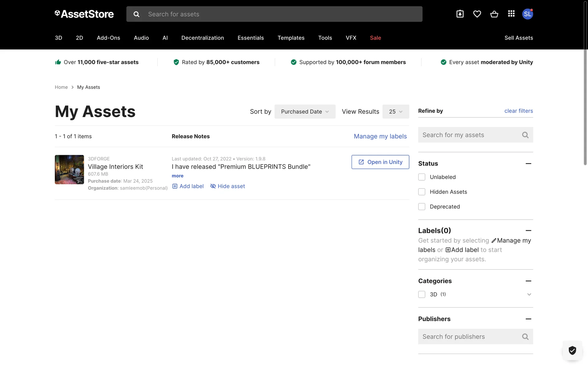Screen dimensions: 588x368
Task: Click the search magnifier in top bar
Action: click(137, 14)
